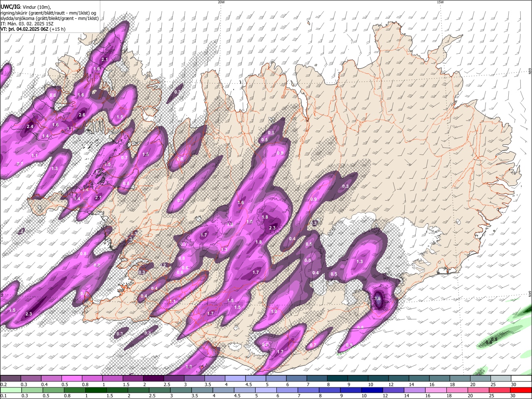Click the "3.6" precipitation maximum value
Screen dimensions: 532x399
[377, 298]
